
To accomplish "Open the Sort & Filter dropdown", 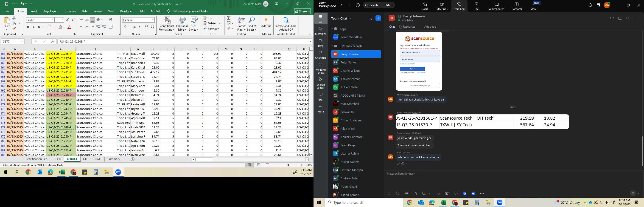I will (241, 24).
